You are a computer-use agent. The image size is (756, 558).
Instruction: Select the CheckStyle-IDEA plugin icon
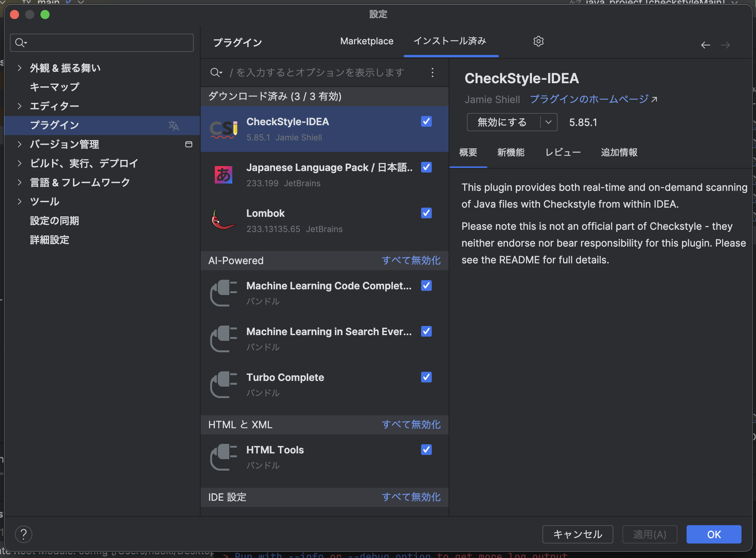tap(223, 129)
